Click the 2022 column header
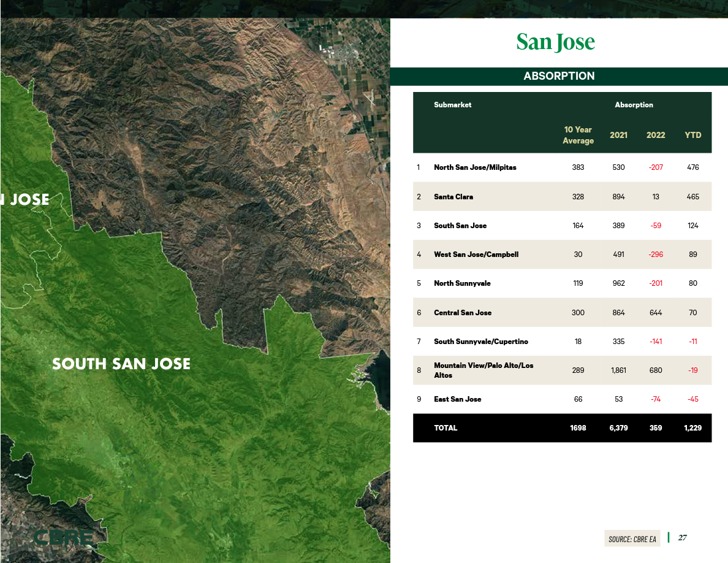The height and width of the screenshot is (563, 728). pyautogui.click(x=656, y=135)
